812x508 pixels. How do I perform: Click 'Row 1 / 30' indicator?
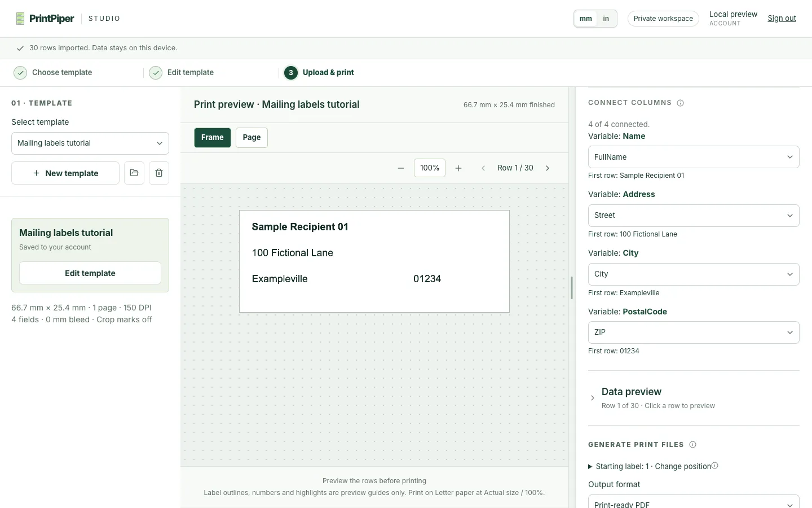(x=515, y=168)
